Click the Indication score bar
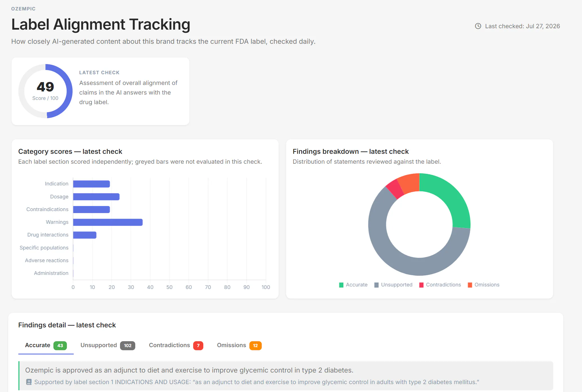This screenshot has width=582, height=392. 91,184
